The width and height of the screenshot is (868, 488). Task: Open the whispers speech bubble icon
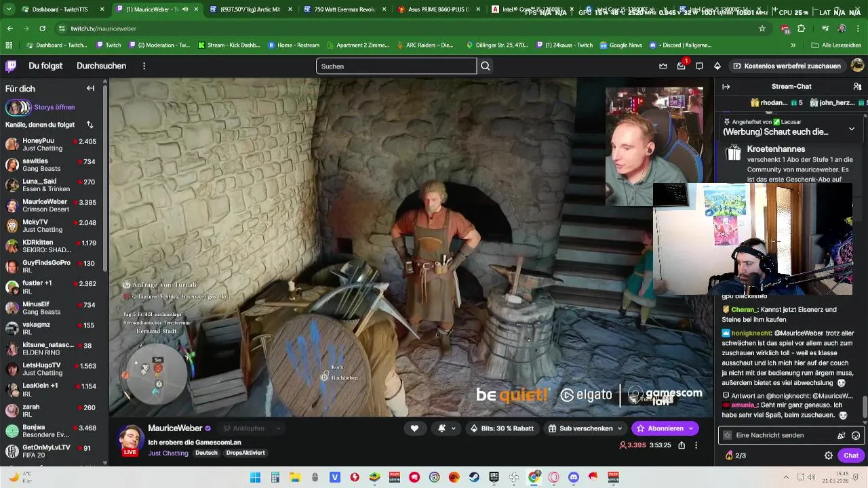tap(699, 66)
